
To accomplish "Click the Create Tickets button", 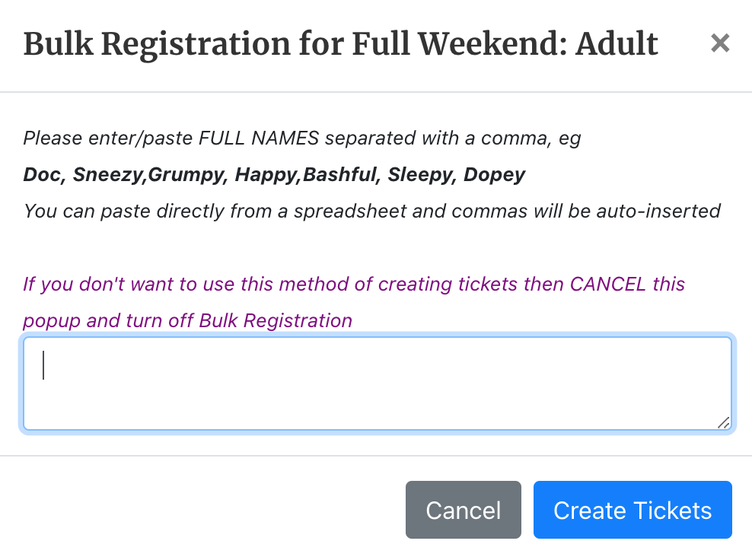I will pyautogui.click(x=633, y=510).
